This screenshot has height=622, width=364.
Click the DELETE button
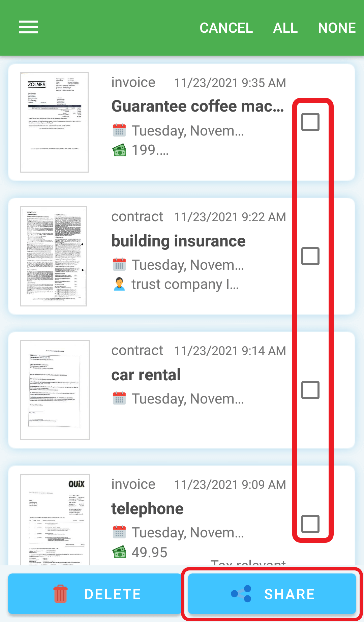95,594
